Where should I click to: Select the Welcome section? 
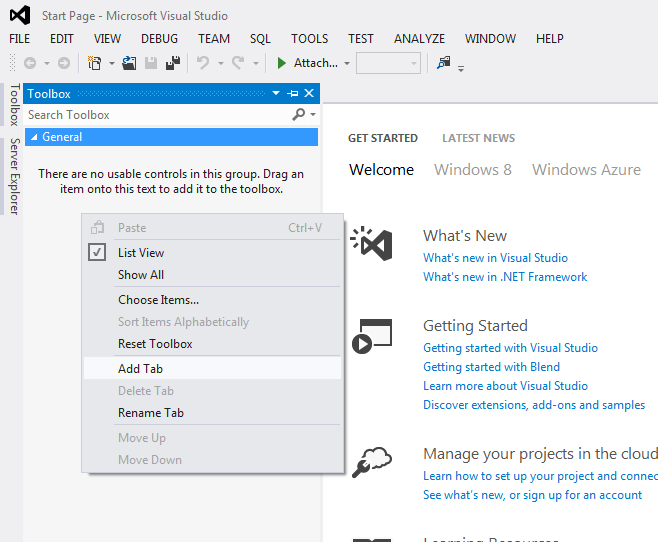[x=381, y=169]
